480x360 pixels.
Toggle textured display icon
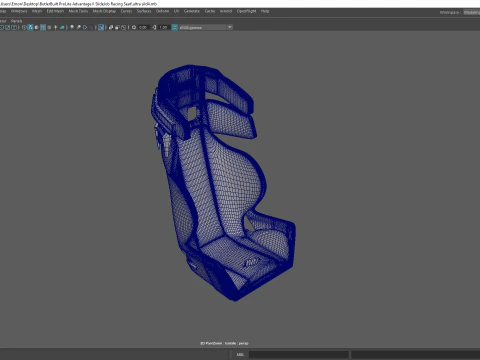(49, 27)
